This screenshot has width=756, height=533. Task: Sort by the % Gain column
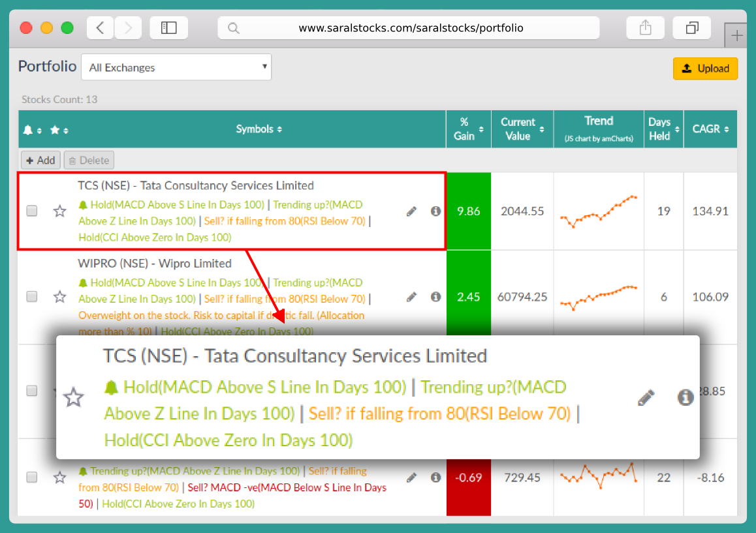coord(468,129)
